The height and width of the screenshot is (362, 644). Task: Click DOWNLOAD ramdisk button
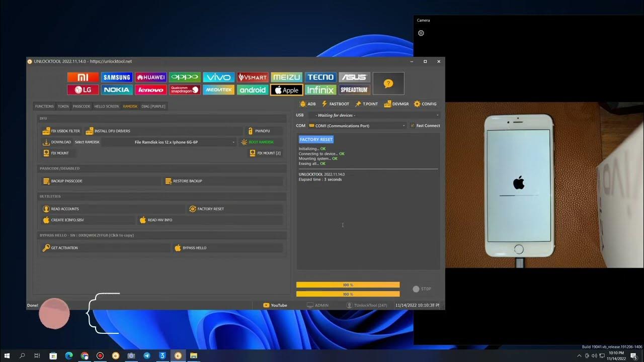coord(57,142)
